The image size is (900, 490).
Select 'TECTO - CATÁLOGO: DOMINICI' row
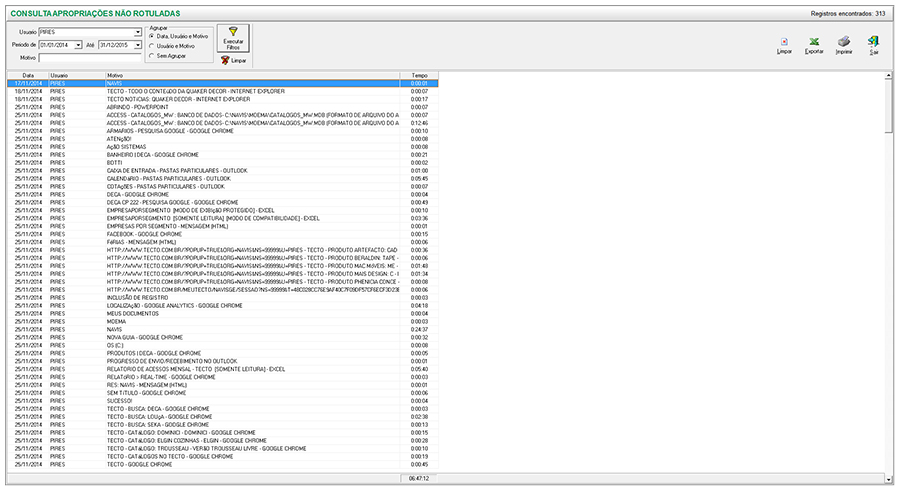tap(223, 433)
